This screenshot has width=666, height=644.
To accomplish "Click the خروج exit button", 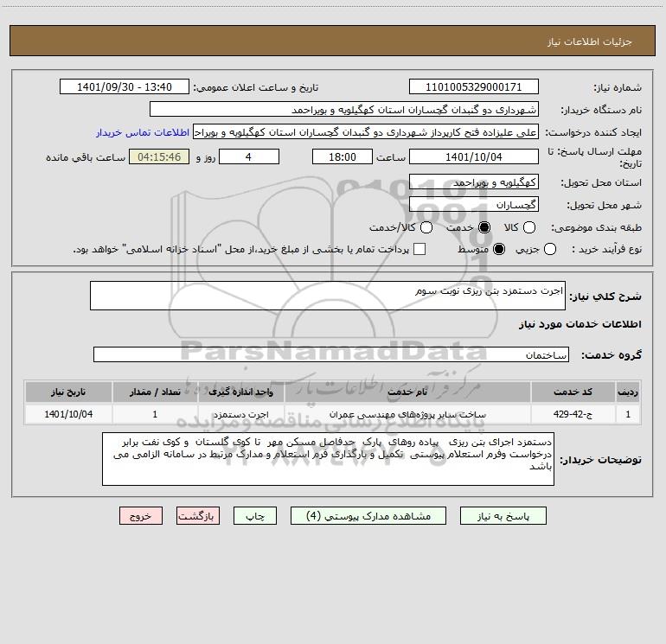I will coord(141,516).
